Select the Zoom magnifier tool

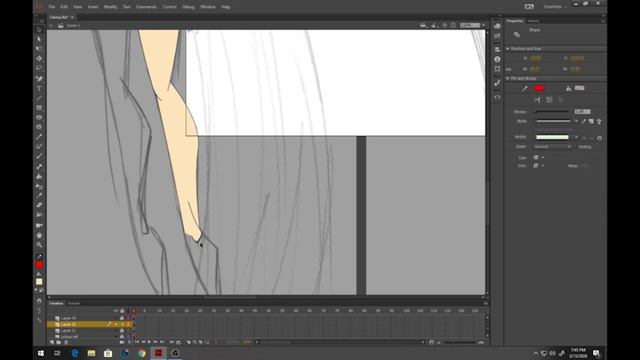tap(39, 245)
